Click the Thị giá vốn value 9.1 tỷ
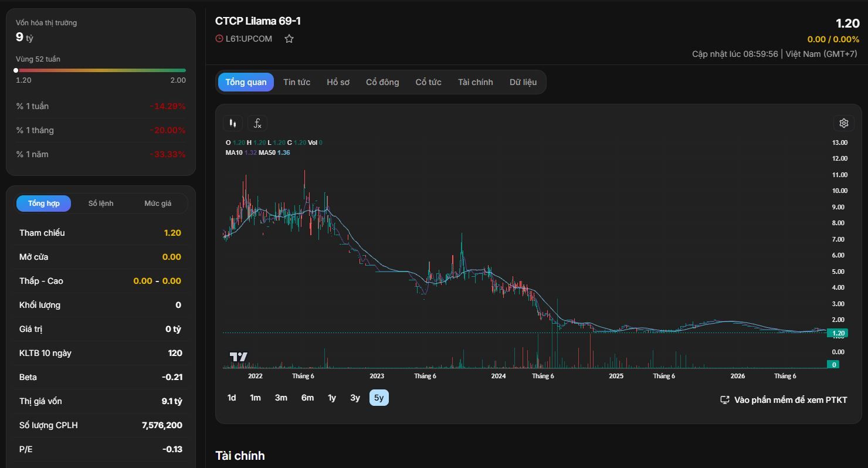This screenshot has width=868, height=468. [172, 401]
